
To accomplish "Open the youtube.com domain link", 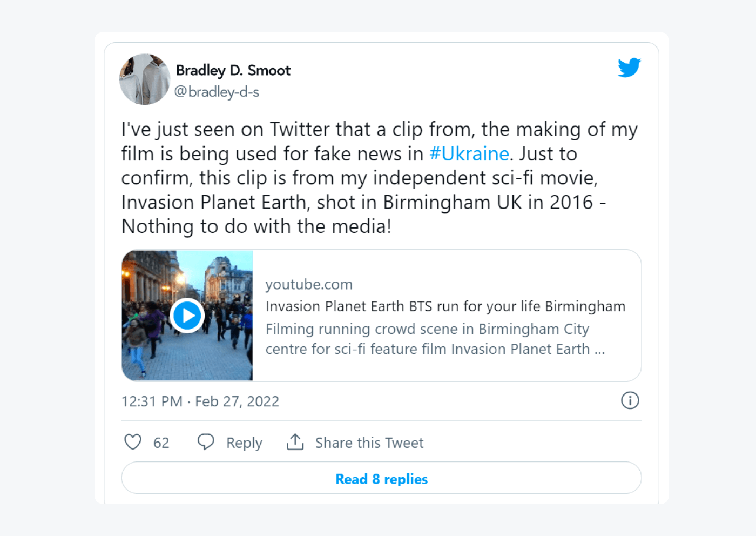I will (309, 284).
